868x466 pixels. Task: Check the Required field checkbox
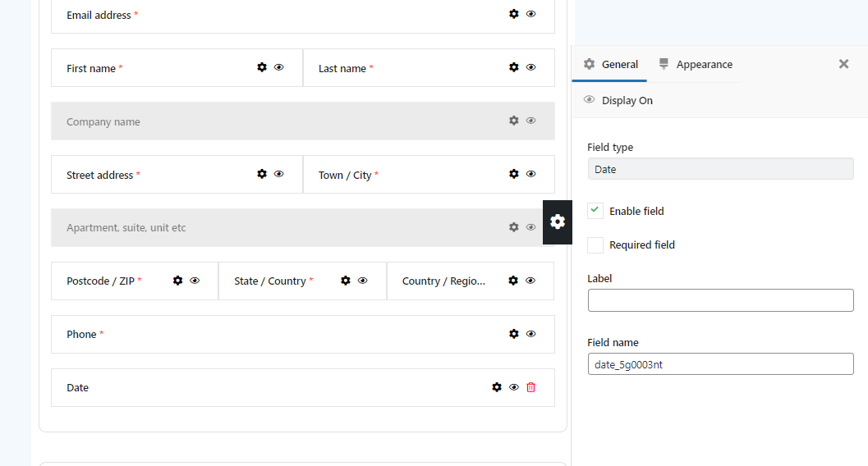tap(595, 244)
